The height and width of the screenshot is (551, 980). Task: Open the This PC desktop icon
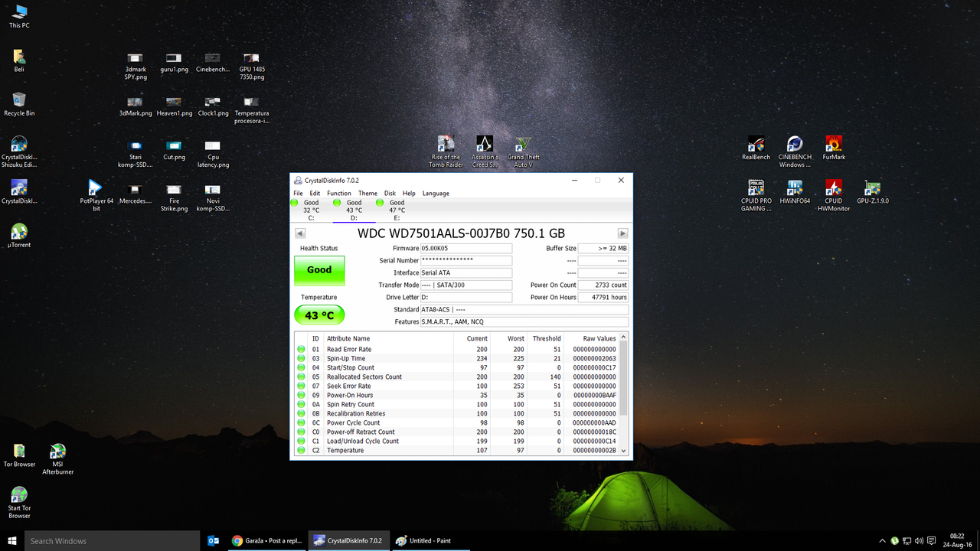point(19,16)
